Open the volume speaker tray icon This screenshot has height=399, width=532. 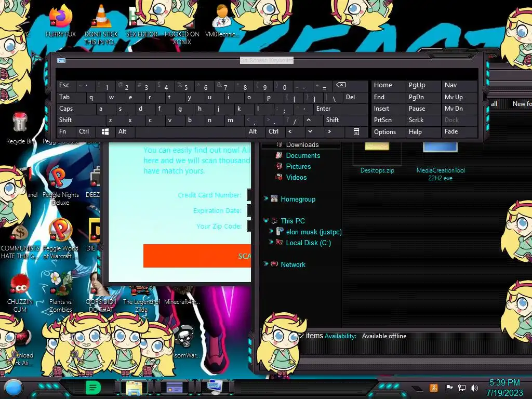point(474,388)
